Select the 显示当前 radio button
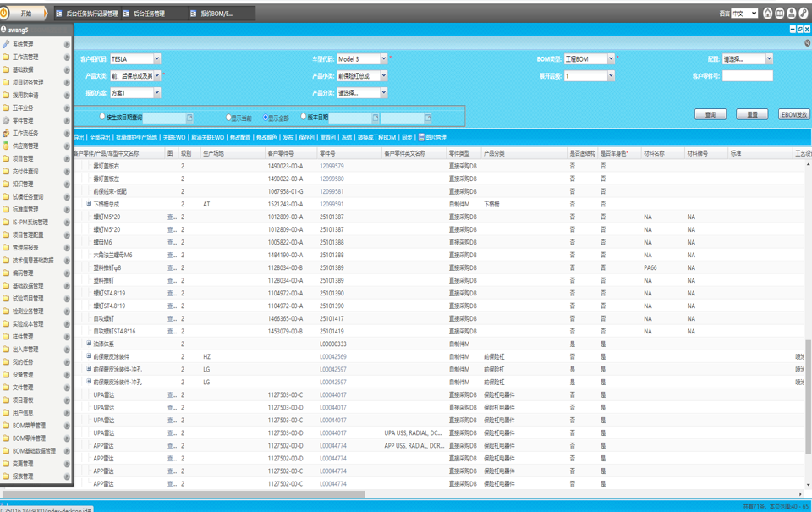812x512 pixels. (228, 118)
